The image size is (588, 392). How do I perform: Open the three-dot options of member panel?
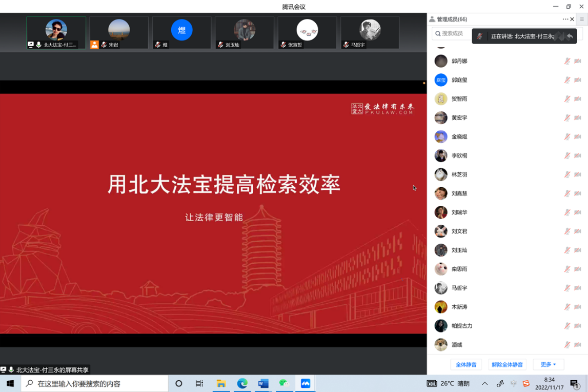click(565, 19)
